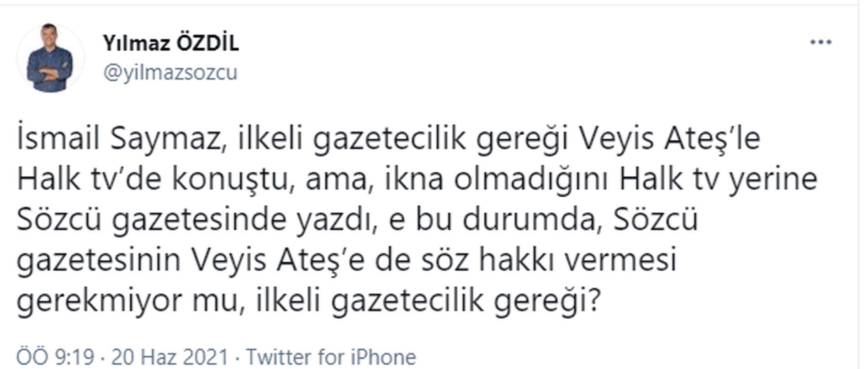Click the phrase Halk tv yerine
Image resolution: width=868 pixels, height=369 pixels.
[718, 179]
